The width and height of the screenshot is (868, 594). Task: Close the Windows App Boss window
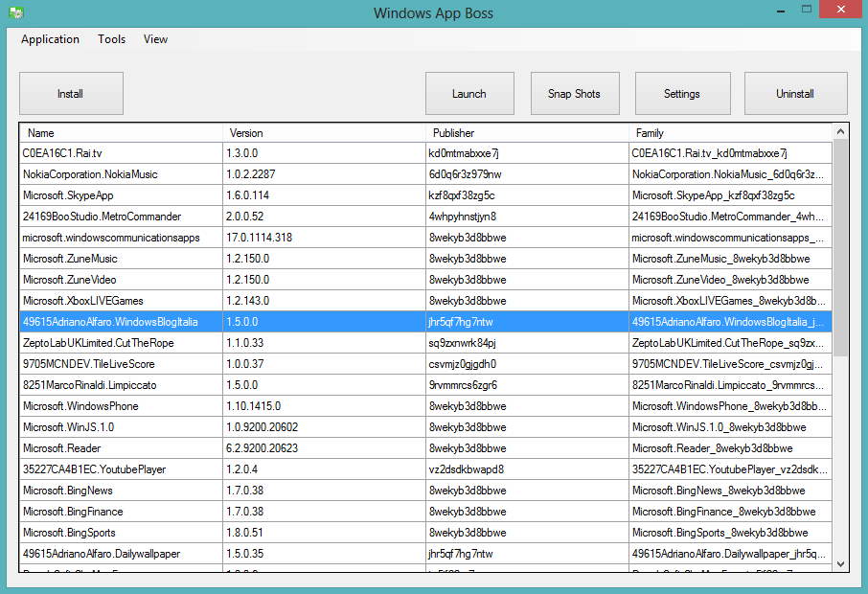[841, 10]
